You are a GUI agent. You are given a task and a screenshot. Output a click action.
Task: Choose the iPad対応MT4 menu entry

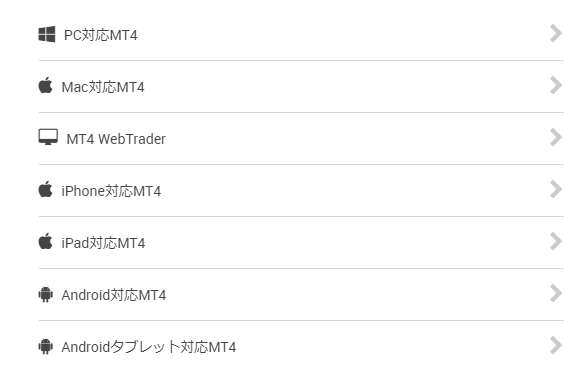[103, 243]
